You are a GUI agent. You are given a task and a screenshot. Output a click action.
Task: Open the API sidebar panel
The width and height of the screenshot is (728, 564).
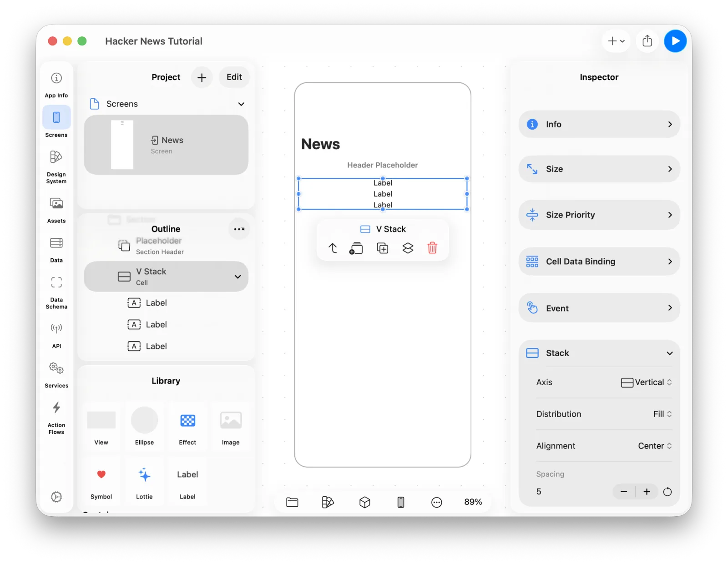point(56,335)
